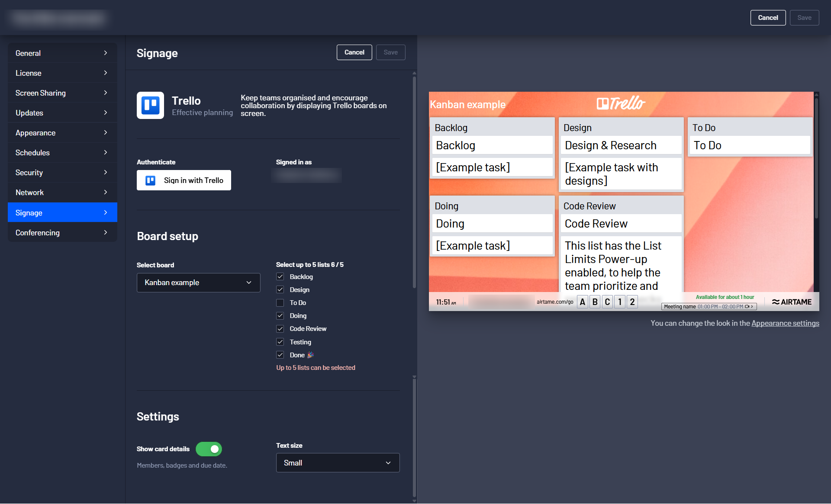Toggle off Show card details switch
Viewport: 831px width, 504px height.
point(209,449)
